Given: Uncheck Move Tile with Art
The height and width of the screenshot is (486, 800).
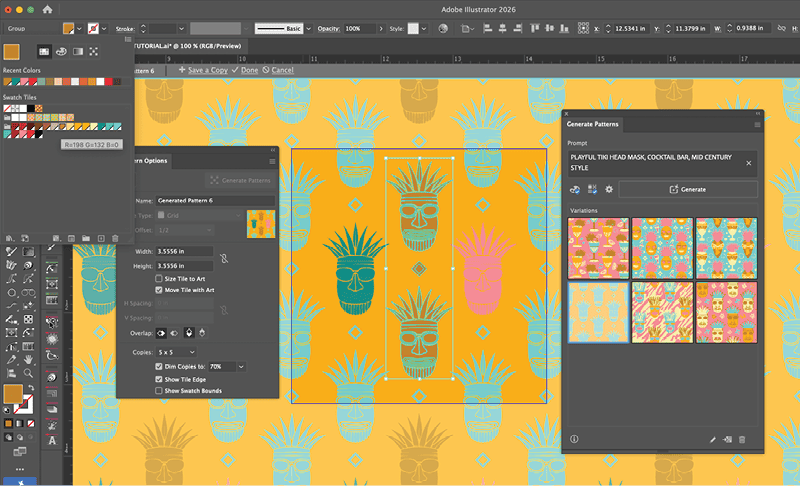Looking at the screenshot, I should [160, 291].
